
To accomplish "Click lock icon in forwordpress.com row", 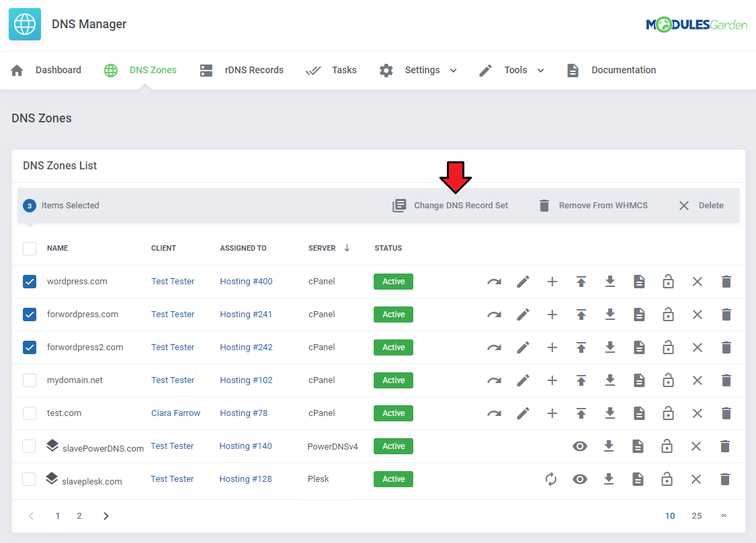I will tap(668, 315).
